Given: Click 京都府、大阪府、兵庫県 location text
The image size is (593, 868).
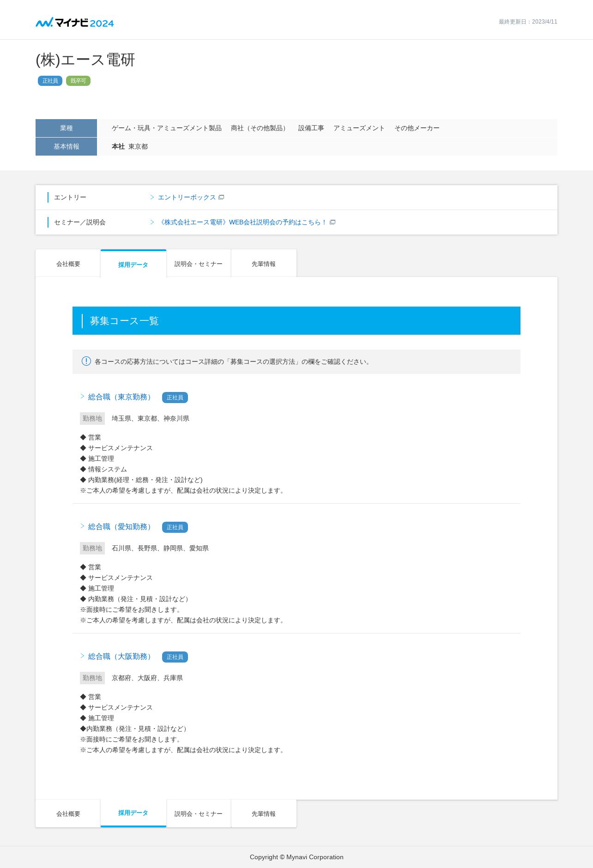Looking at the screenshot, I should [x=147, y=678].
